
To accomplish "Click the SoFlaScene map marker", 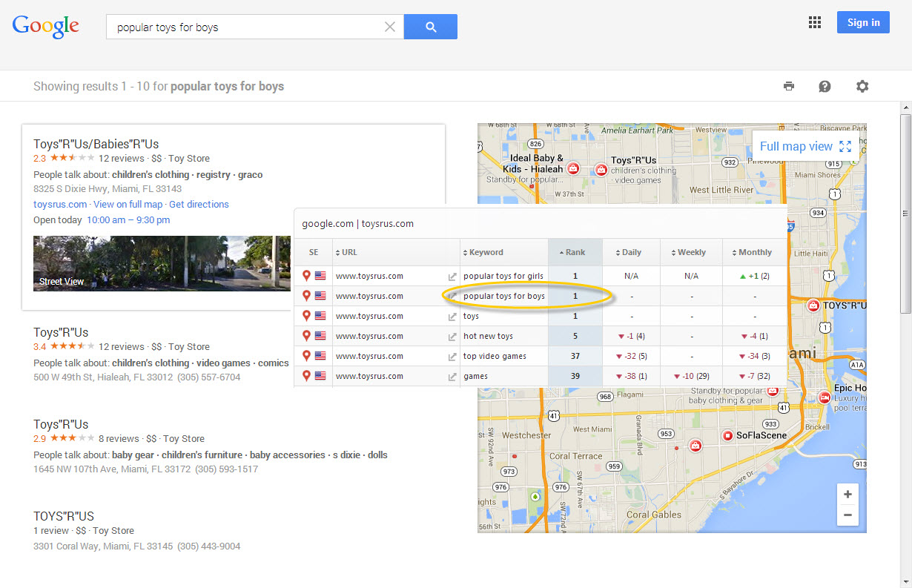I will coord(728,436).
